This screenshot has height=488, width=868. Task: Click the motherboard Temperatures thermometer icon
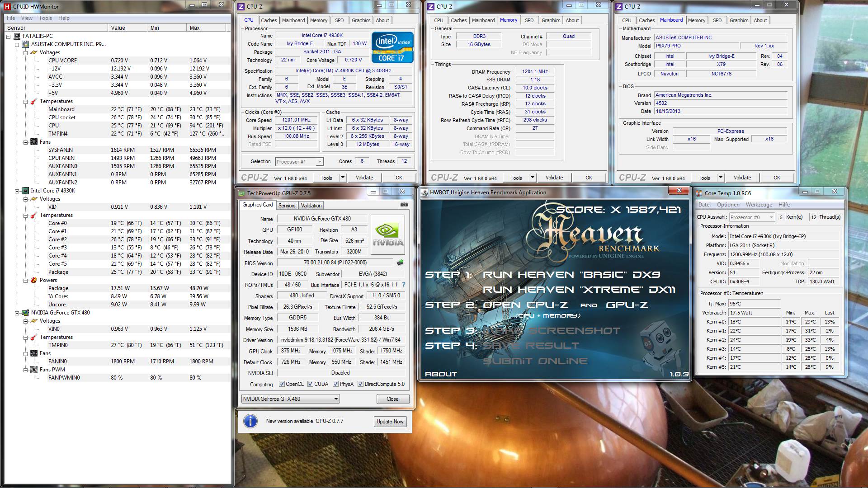[x=34, y=101]
